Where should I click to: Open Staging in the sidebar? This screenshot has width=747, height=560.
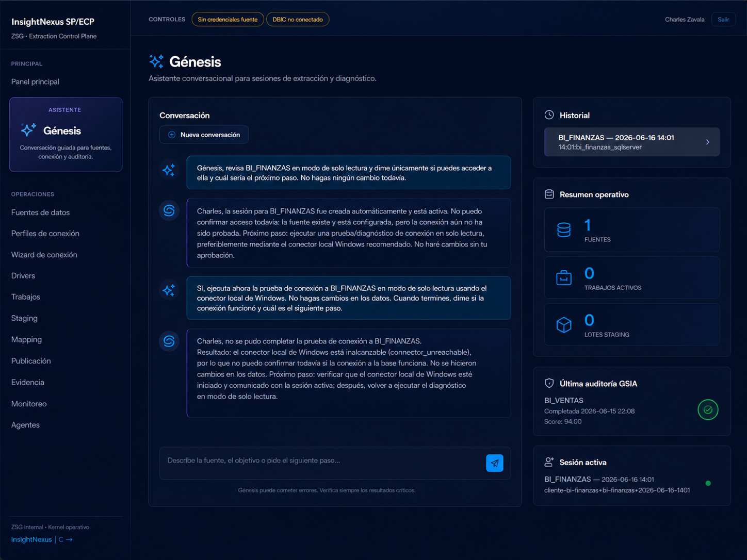coord(24,318)
